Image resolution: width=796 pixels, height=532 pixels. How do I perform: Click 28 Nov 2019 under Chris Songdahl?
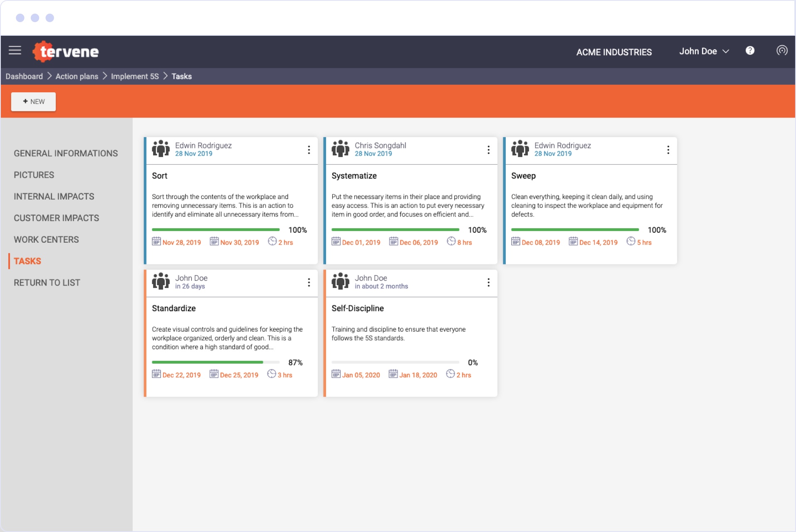click(x=373, y=154)
